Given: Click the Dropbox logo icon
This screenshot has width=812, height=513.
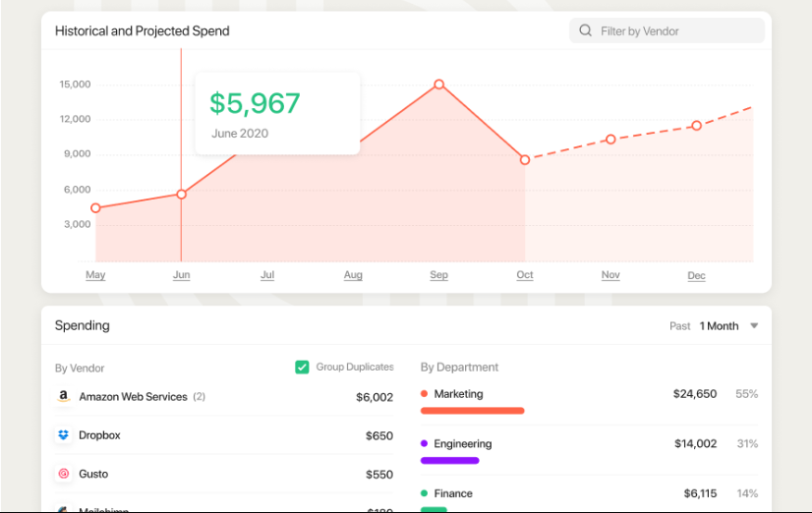Looking at the screenshot, I should [x=63, y=435].
